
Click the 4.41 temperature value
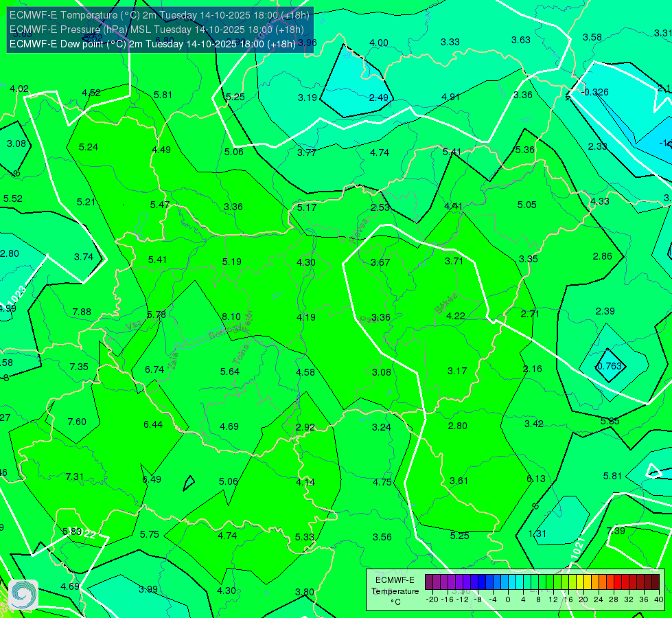point(454,206)
